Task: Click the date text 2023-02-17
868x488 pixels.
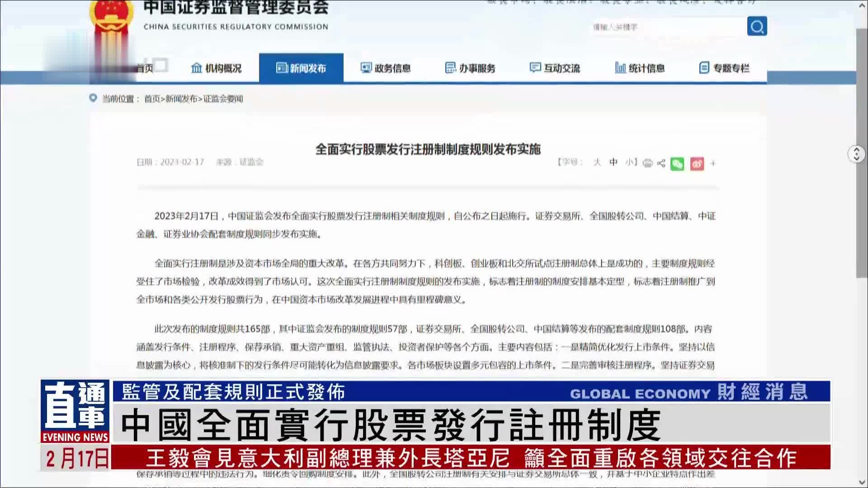Action: pyautogui.click(x=182, y=162)
